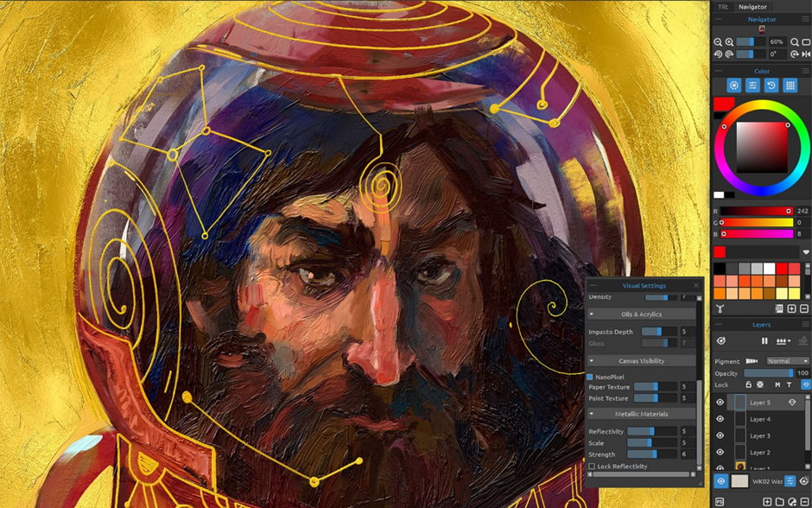Image resolution: width=812 pixels, height=508 pixels.
Task: Hide Layer 2 using its eye
Action: click(x=720, y=452)
